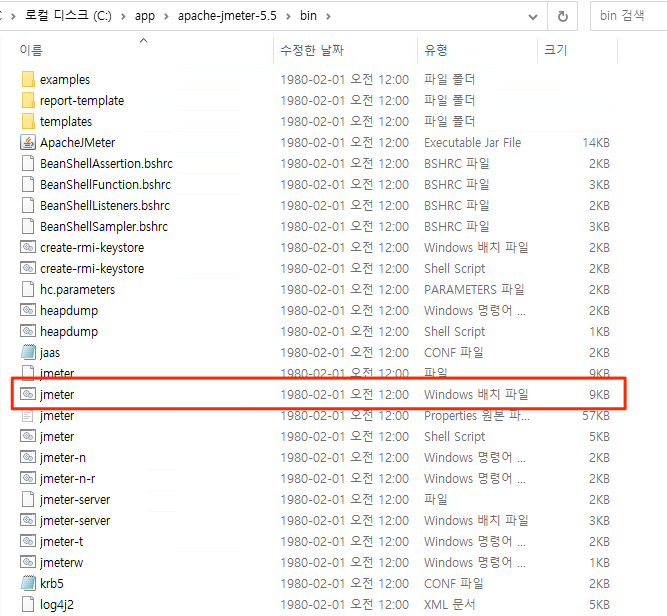This screenshot has width=667, height=616.
Task: Refresh the current folder view
Action: click(562, 16)
